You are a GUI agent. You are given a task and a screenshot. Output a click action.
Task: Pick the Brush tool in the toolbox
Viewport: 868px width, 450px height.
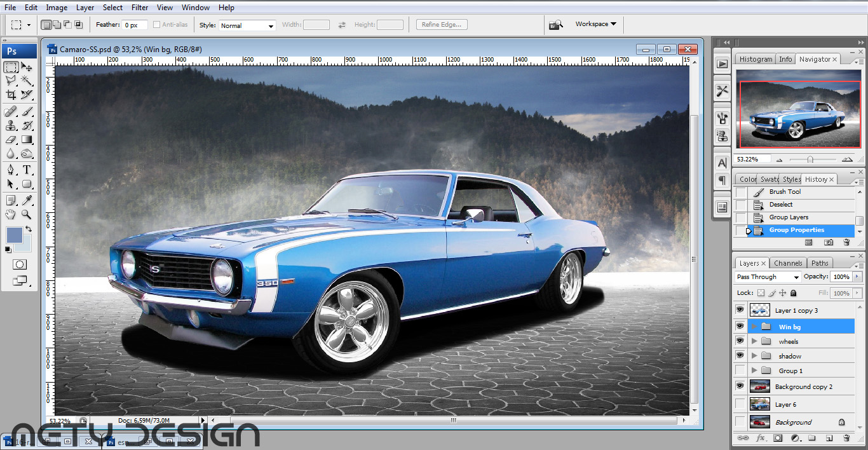(27, 112)
